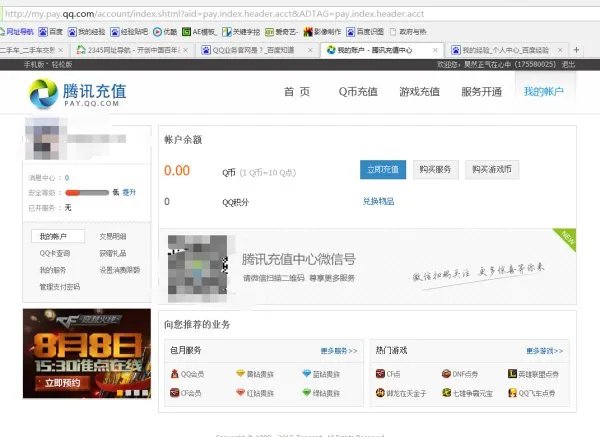
Task: Open the 我的经验 bookmark
Action: click(x=86, y=32)
